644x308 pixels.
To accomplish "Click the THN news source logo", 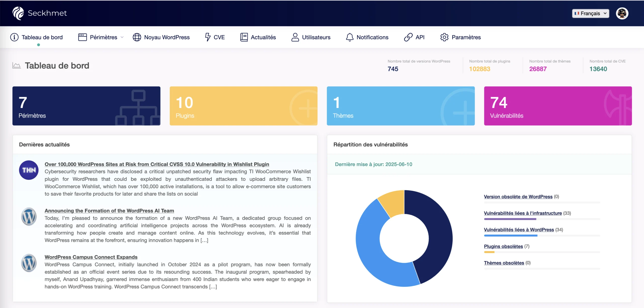I will tap(29, 170).
